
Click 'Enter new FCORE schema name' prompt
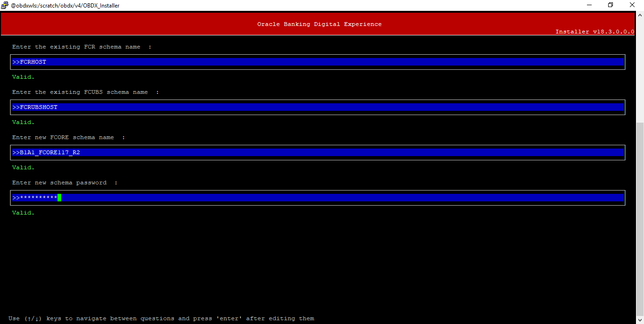click(68, 137)
